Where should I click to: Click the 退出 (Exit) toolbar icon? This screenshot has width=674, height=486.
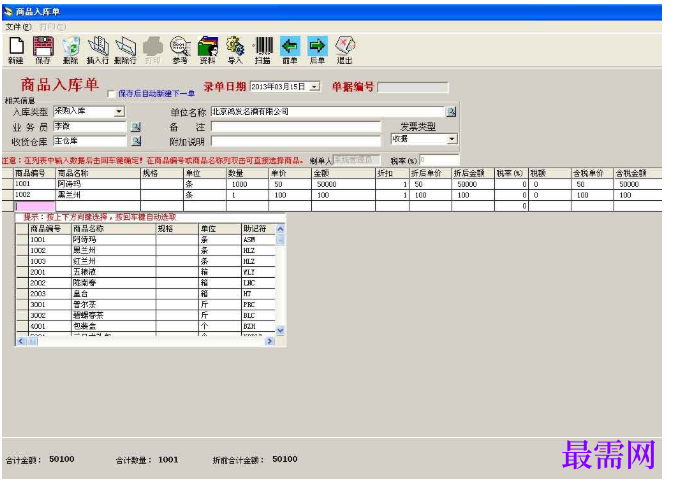345,50
